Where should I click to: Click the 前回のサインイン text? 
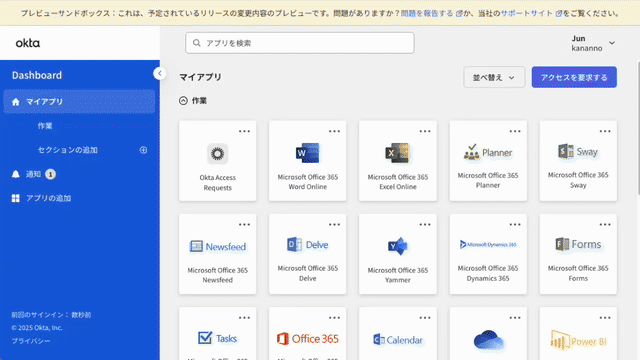tap(51, 315)
